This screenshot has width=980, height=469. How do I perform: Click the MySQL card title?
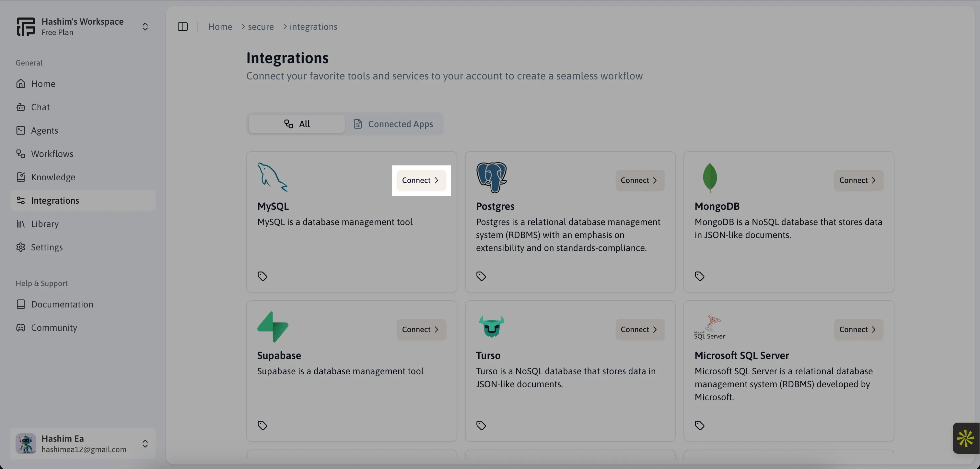pos(273,206)
